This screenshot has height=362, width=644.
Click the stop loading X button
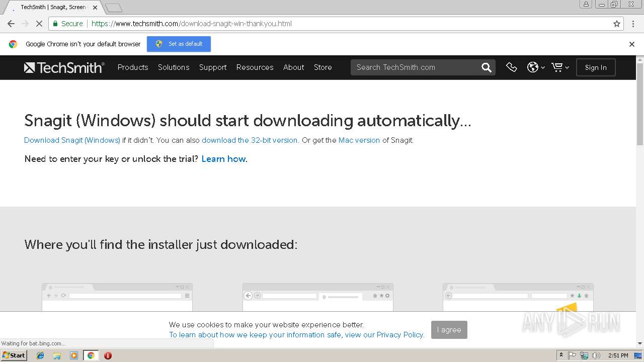39,24
